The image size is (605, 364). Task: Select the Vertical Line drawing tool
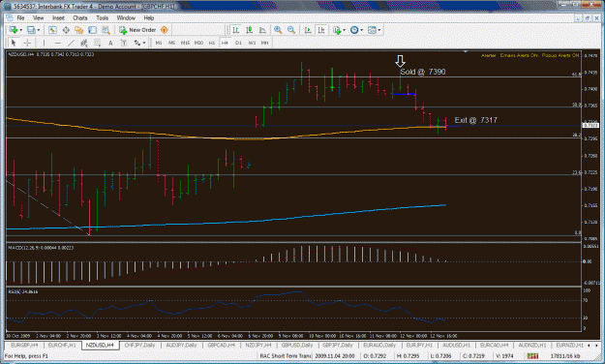(x=44, y=43)
